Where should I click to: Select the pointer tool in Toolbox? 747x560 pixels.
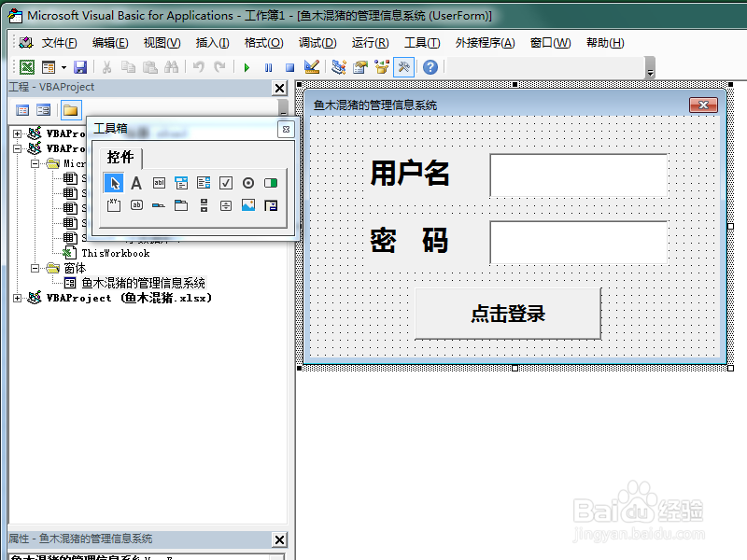[x=114, y=183]
